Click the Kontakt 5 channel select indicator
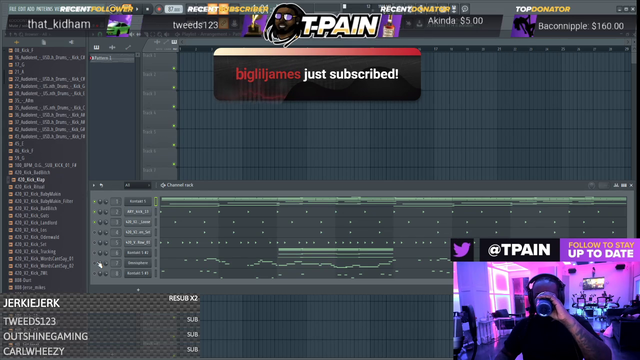This screenshot has height=360, width=640. [156, 201]
